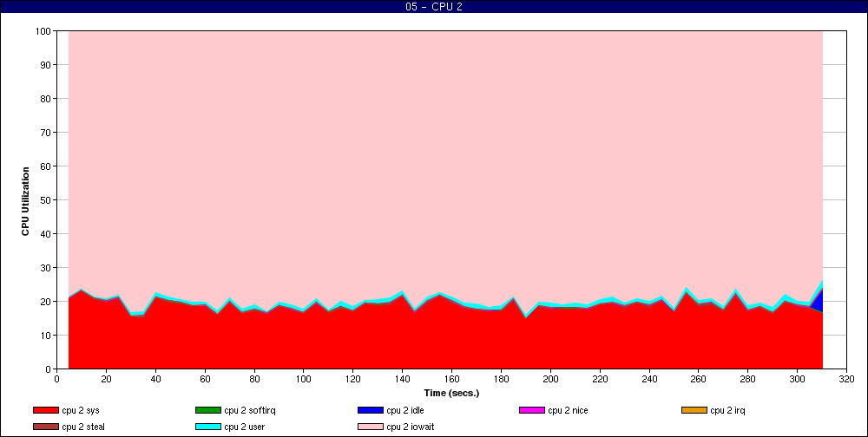This screenshot has height=437, width=868.
Task: Click the x-axis label 320
Action: pos(846,379)
